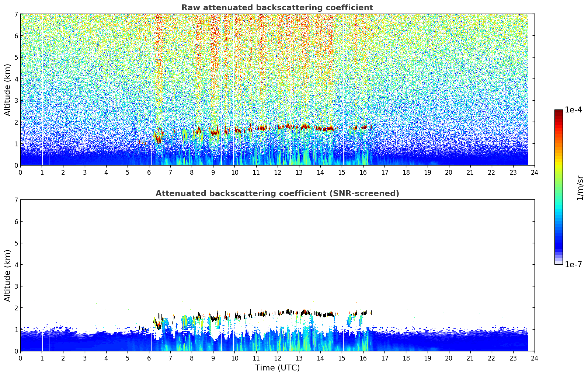The image size is (588, 376).
Task: Click the colorbar's "1e-4" maximum label
Action: 573,110
